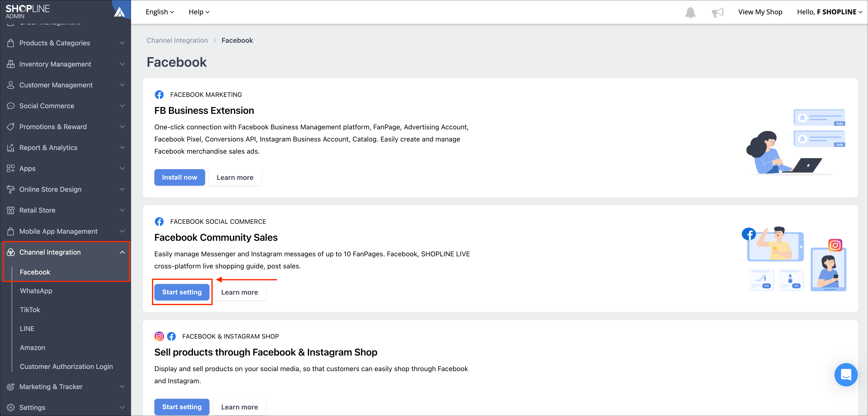Screen dimensions: 868x416
Task: Open Customer Authorization Login
Action: (66, 366)
